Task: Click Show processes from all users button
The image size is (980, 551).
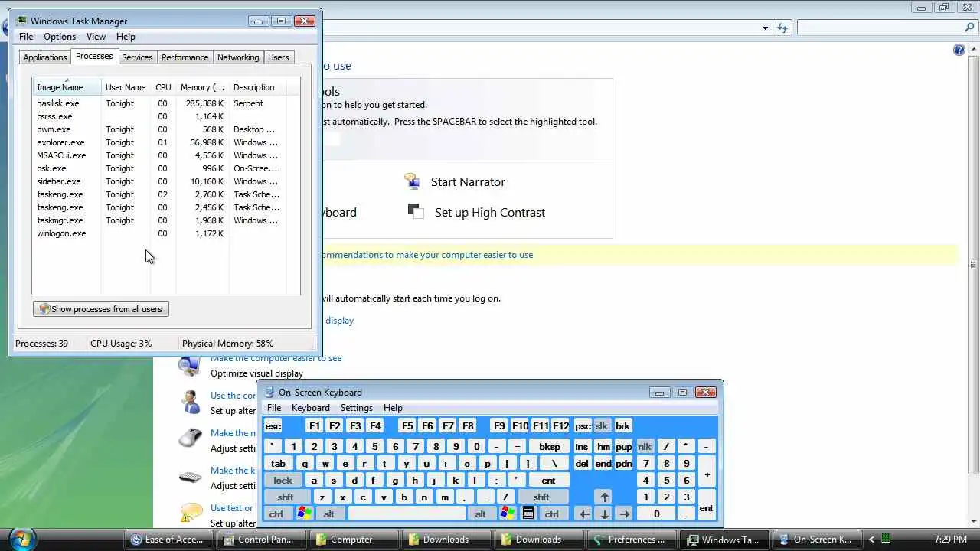Action: tap(101, 309)
